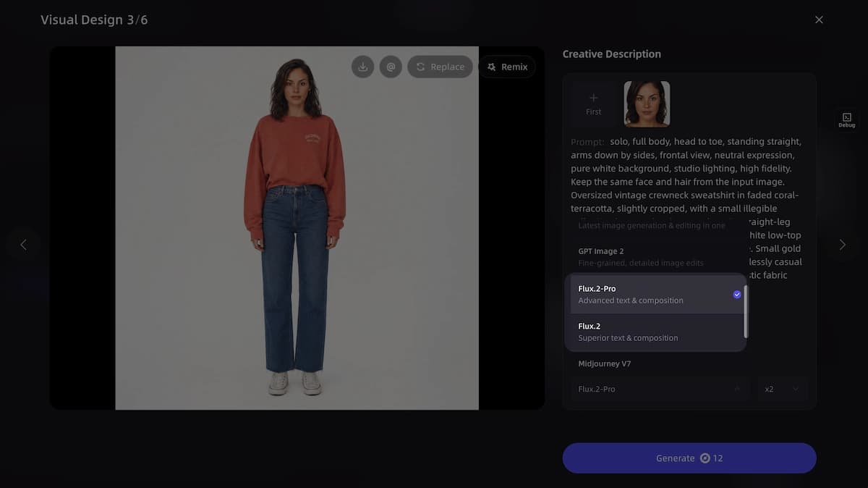This screenshot has width=868, height=488.
Task: Add a First reference image
Action: (x=594, y=104)
